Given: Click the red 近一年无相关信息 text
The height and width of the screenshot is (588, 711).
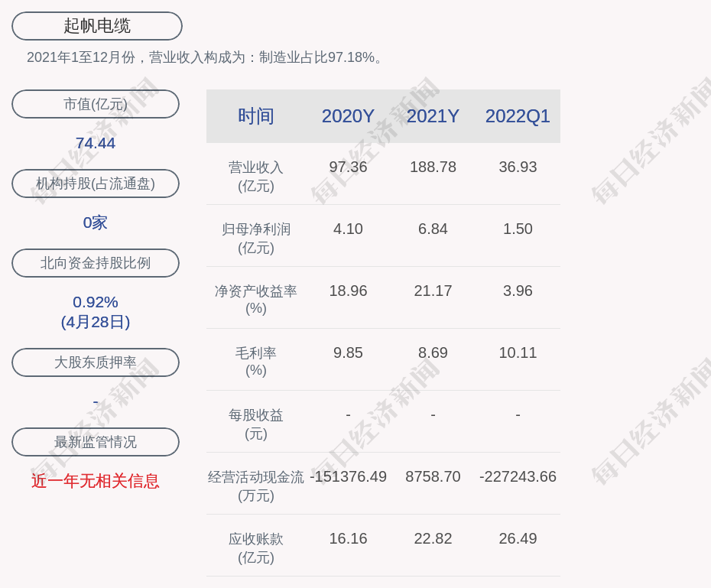Looking at the screenshot, I should coord(96,481).
